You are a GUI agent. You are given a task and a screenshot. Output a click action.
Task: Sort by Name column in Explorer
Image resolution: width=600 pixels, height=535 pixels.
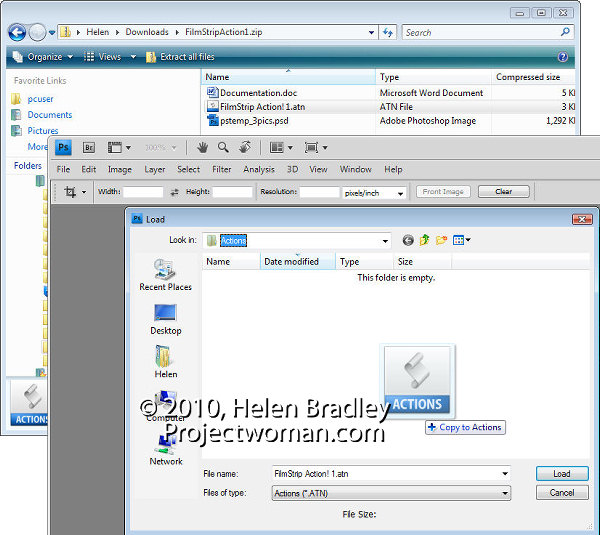[288, 77]
